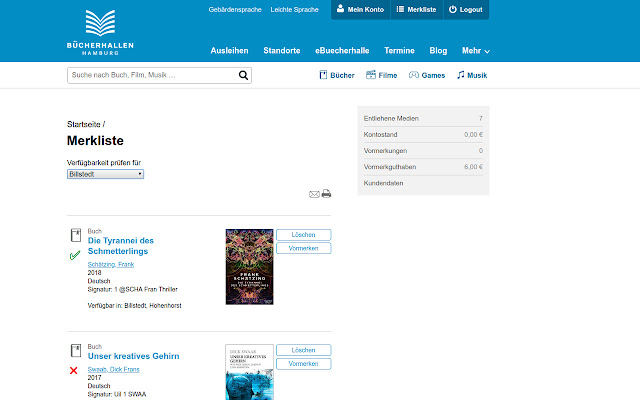Image resolution: width=640 pixels, height=400 pixels.
Task: Click the Startseite breadcrumb link
Action: tap(84, 124)
